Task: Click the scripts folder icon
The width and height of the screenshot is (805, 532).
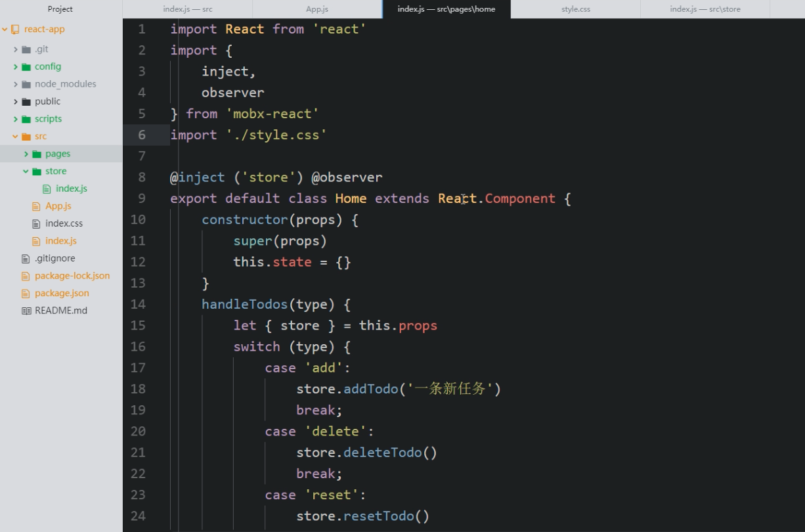Action: pyautogui.click(x=26, y=119)
